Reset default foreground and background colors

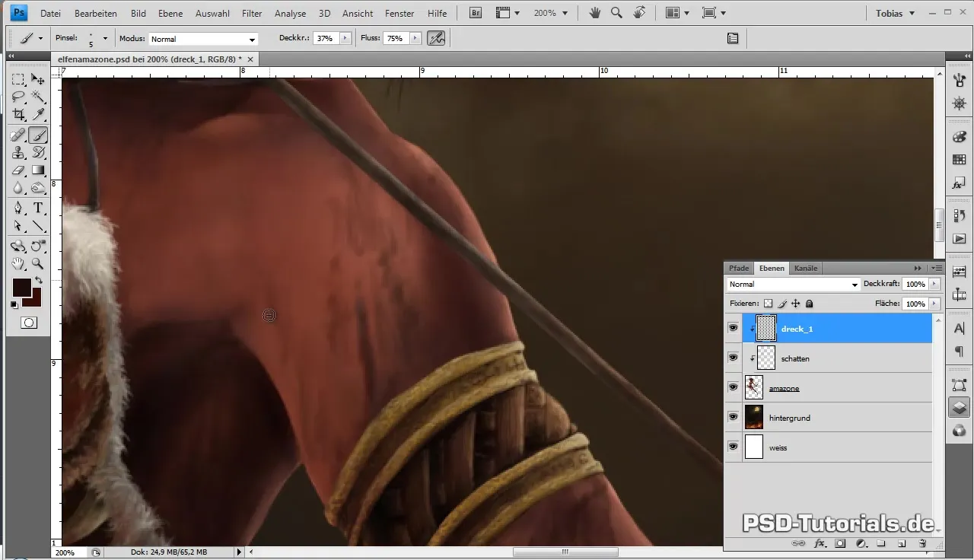click(14, 304)
